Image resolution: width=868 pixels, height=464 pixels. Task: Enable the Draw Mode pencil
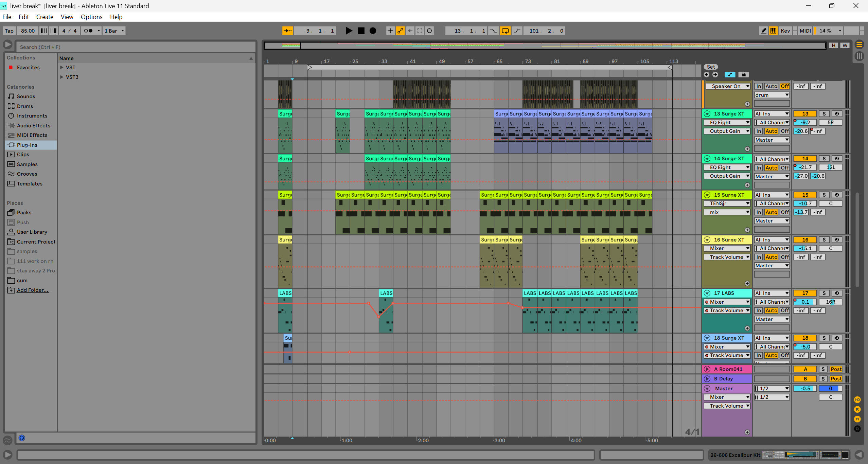(763, 31)
